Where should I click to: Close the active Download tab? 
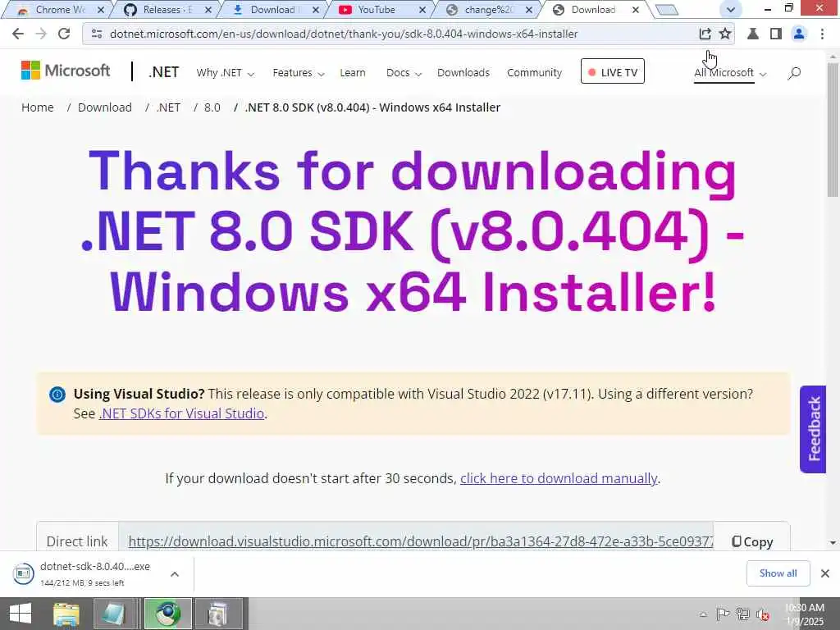(x=636, y=10)
